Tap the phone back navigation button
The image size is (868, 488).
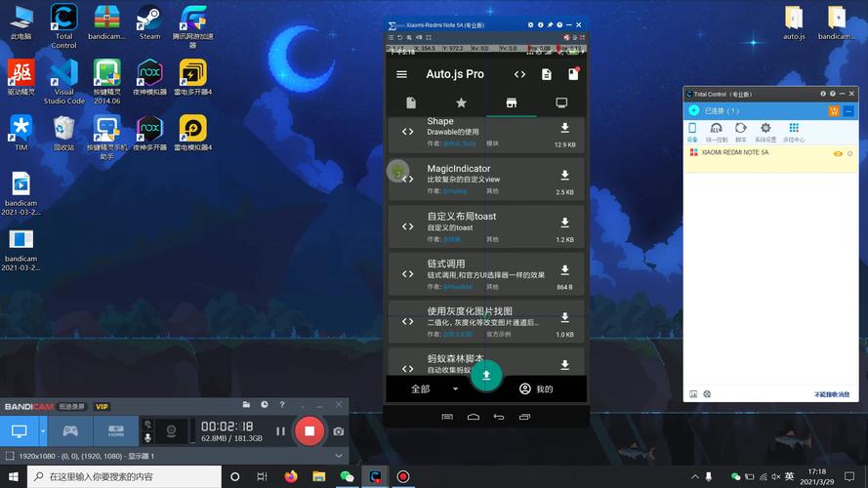[499, 417]
